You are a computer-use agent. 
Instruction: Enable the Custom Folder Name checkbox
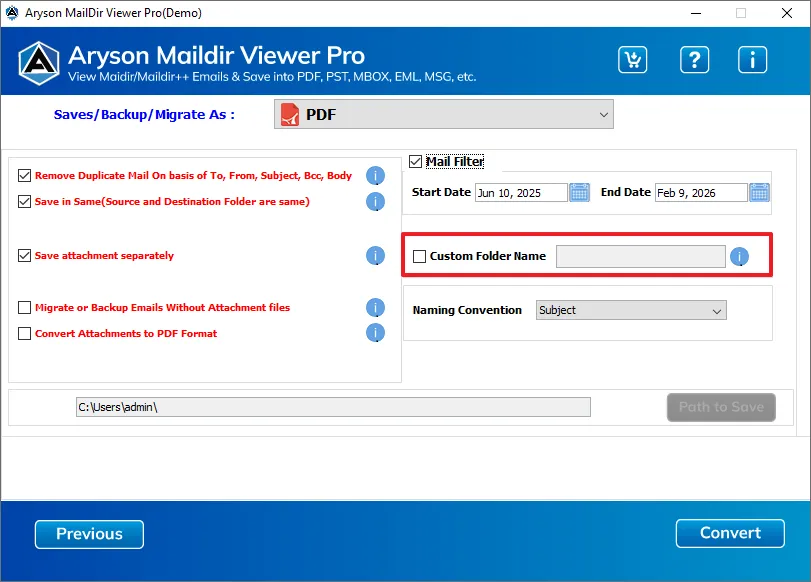click(419, 256)
